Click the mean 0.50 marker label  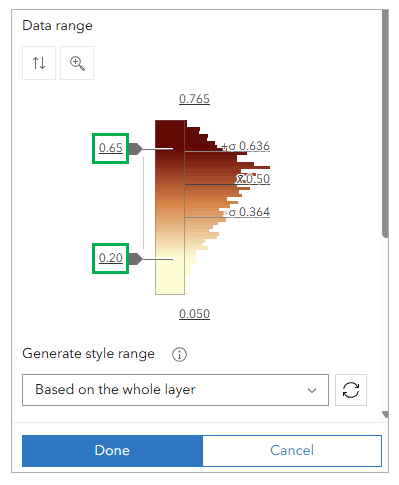[253, 179]
